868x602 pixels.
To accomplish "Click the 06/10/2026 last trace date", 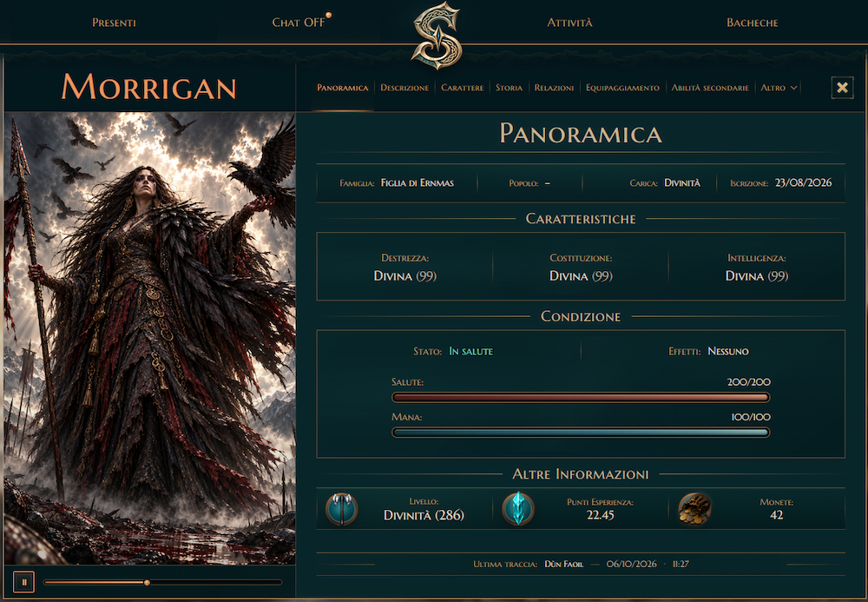I will 632,564.
